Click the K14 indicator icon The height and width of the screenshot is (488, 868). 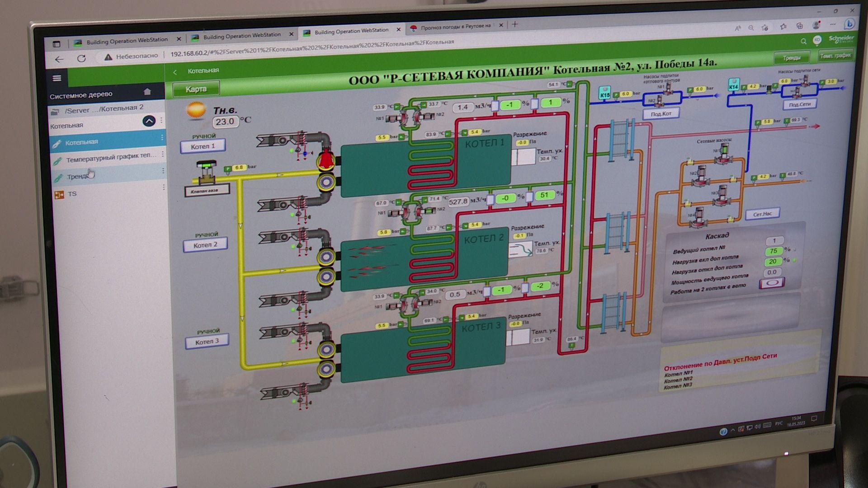(x=733, y=85)
